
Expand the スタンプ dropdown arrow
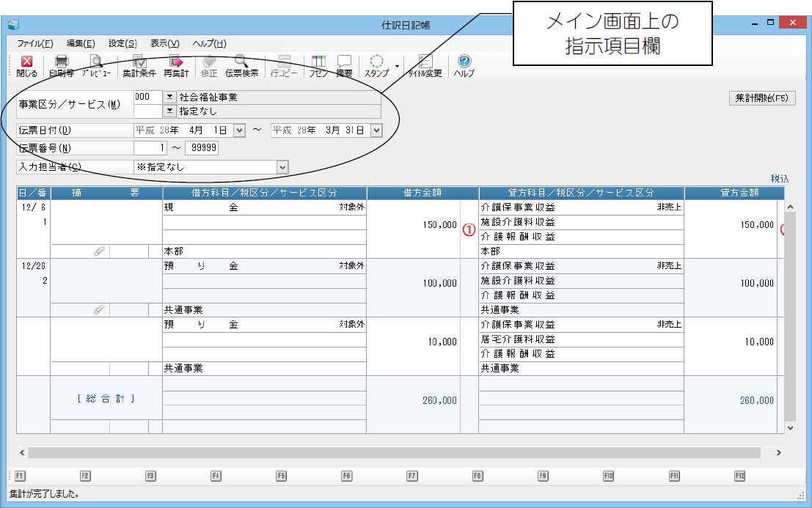coord(397,65)
